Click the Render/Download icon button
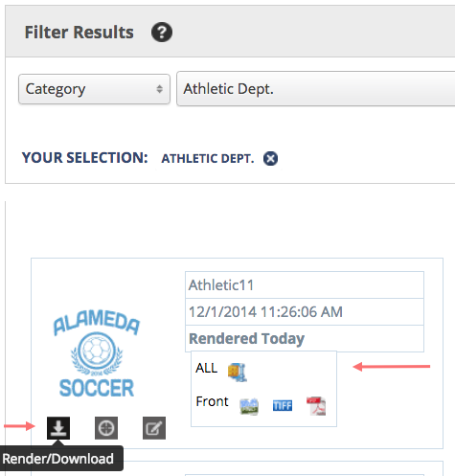Viewport: 455px width, 476px height. 58,428
